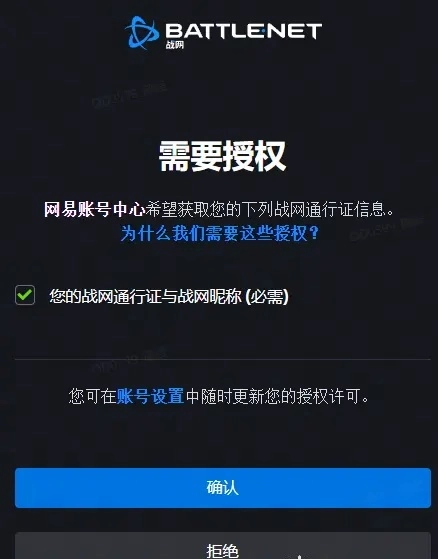
Task: Click the 您的战网通行证与战网昵称 label text
Action: pyautogui.click(x=145, y=296)
